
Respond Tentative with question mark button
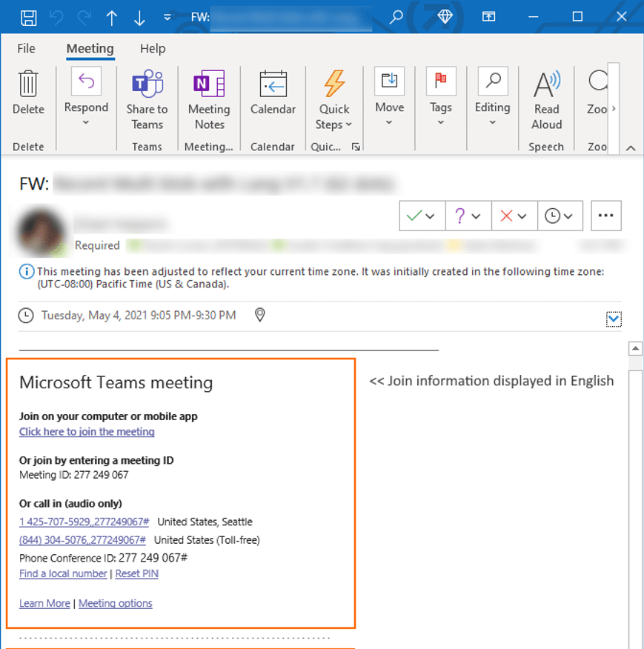tap(468, 216)
